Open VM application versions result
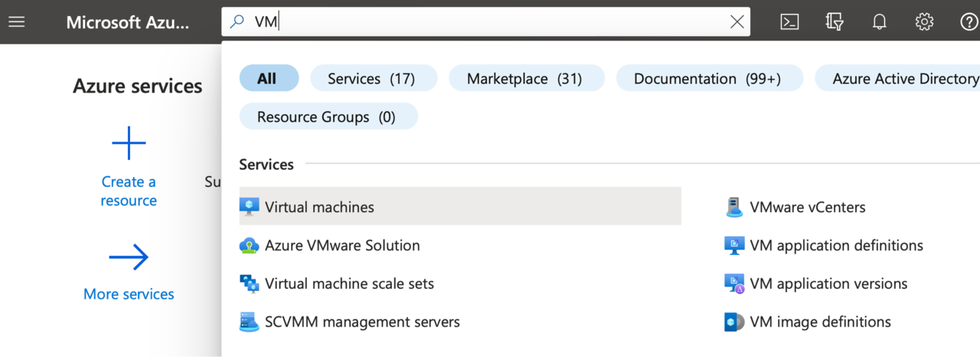 828,283
